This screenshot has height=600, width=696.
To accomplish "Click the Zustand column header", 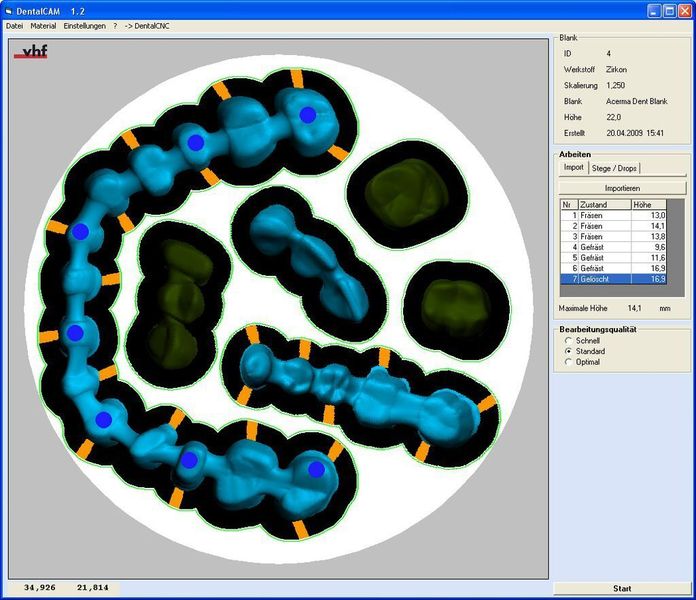I will [x=605, y=205].
